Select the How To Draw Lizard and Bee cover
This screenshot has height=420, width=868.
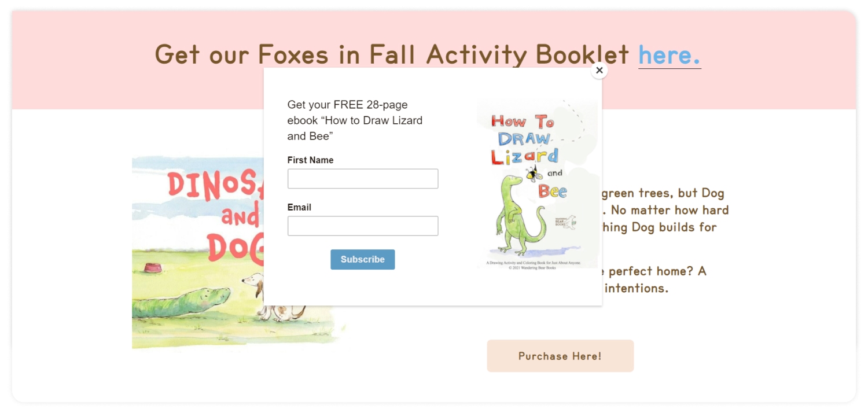pyautogui.click(x=538, y=185)
